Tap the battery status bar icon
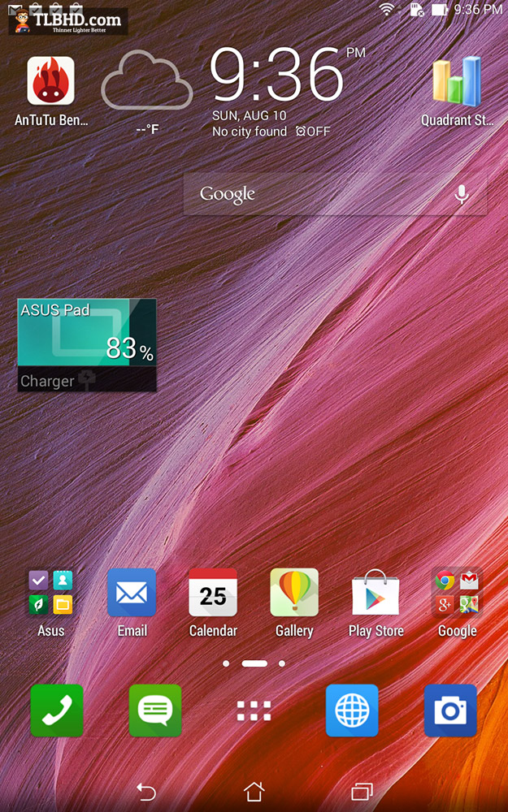The height and width of the screenshot is (812, 508). pos(440,10)
